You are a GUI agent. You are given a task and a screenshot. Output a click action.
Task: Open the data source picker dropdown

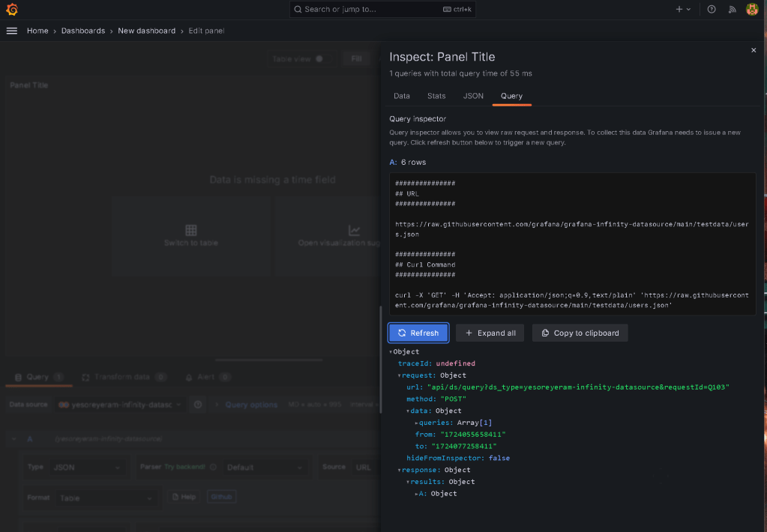coord(120,405)
